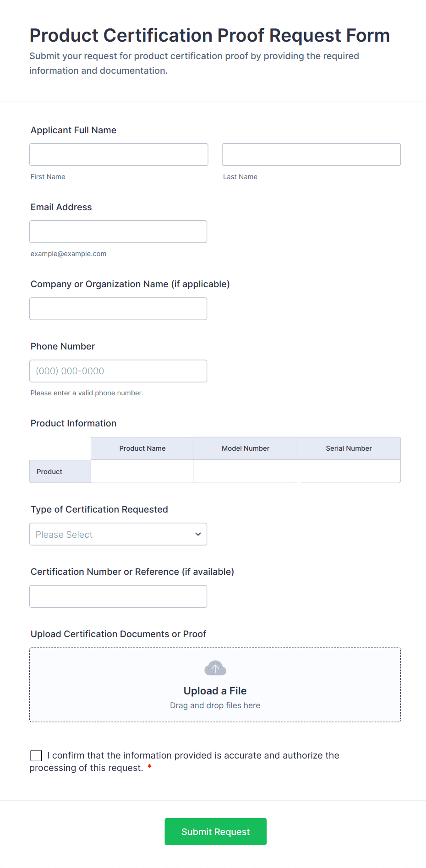
Task: Click the Serial Number column header
Action: (x=349, y=448)
